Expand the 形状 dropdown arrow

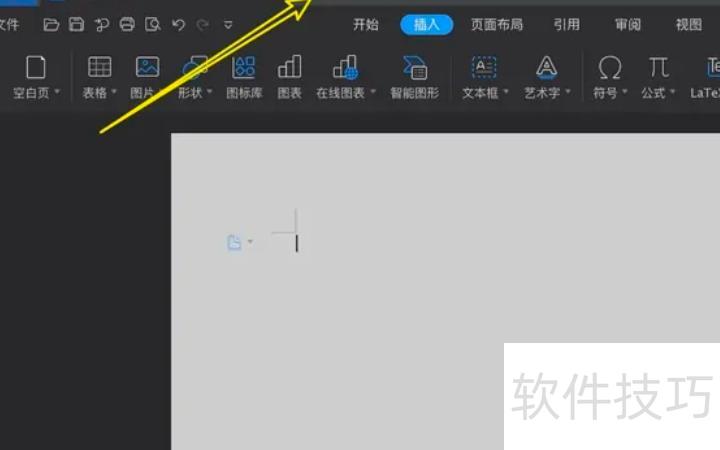click(209, 92)
